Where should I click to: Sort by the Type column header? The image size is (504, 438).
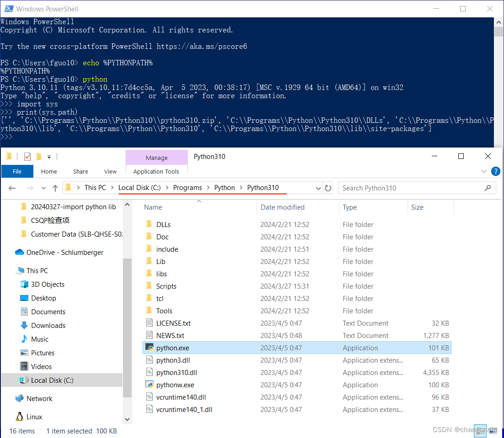(373, 207)
